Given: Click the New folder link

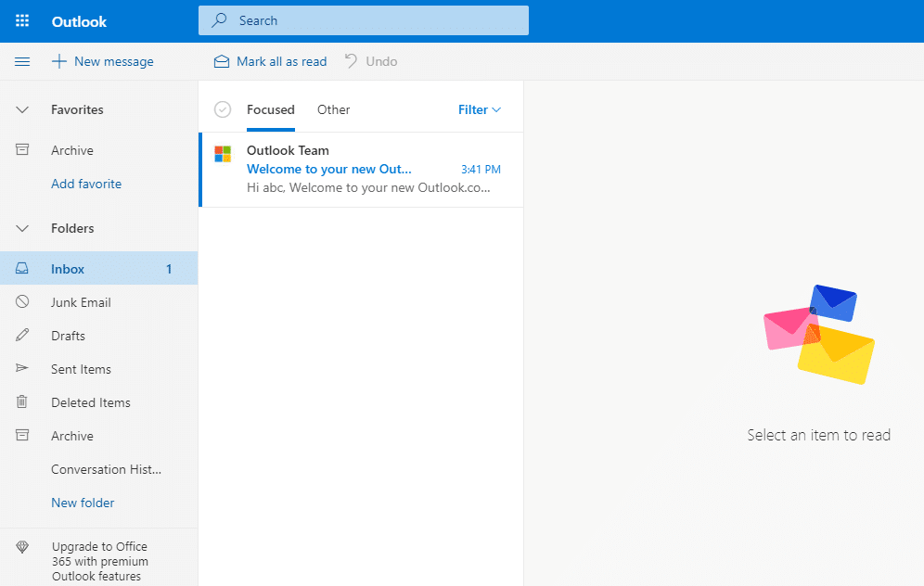Looking at the screenshot, I should [83, 503].
